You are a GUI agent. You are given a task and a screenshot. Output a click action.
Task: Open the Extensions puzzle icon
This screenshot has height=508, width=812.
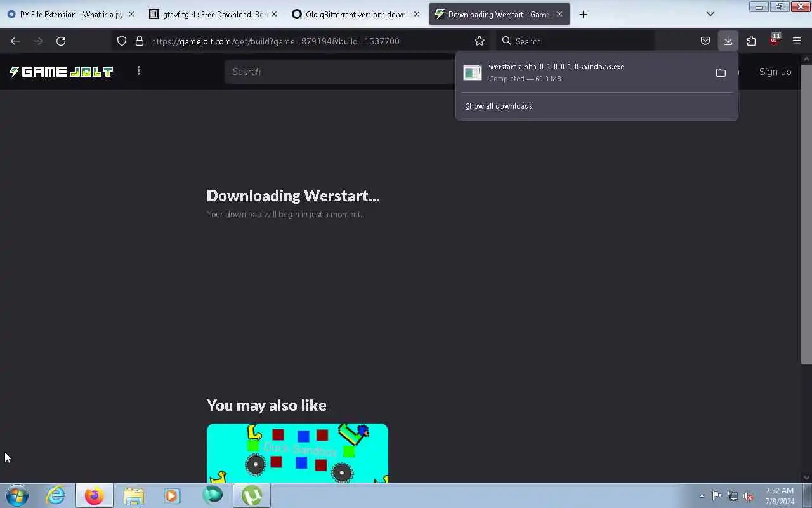751,41
